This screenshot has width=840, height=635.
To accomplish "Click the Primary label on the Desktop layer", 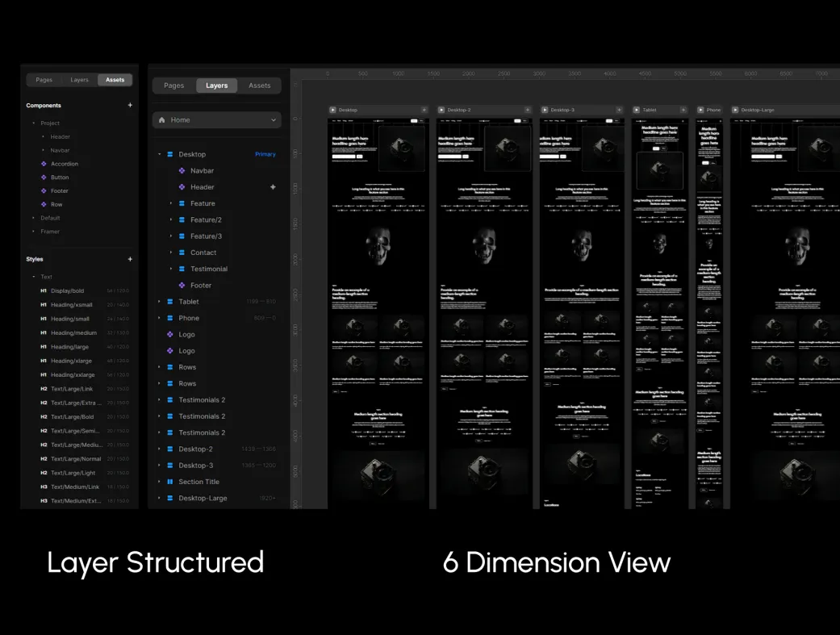I will tap(265, 154).
